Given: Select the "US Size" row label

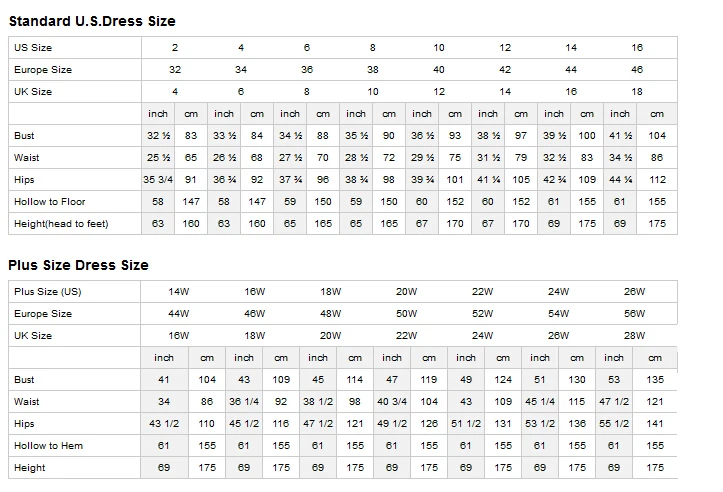Looking at the screenshot, I should [32, 48].
